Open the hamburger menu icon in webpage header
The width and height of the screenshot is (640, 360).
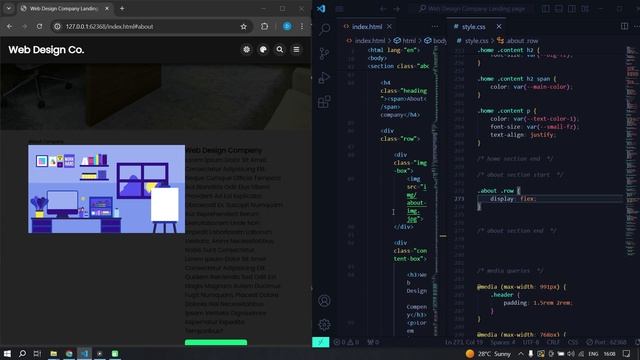click(296, 49)
